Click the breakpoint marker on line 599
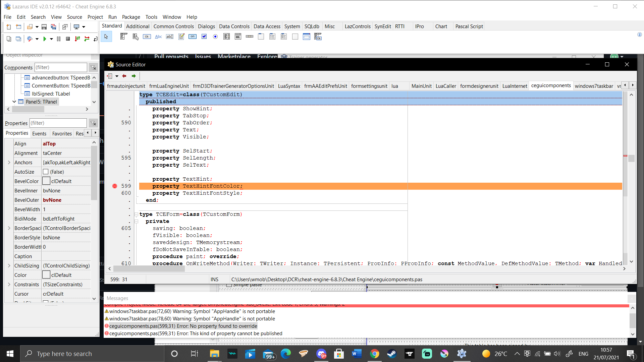644x362 pixels. (114, 186)
